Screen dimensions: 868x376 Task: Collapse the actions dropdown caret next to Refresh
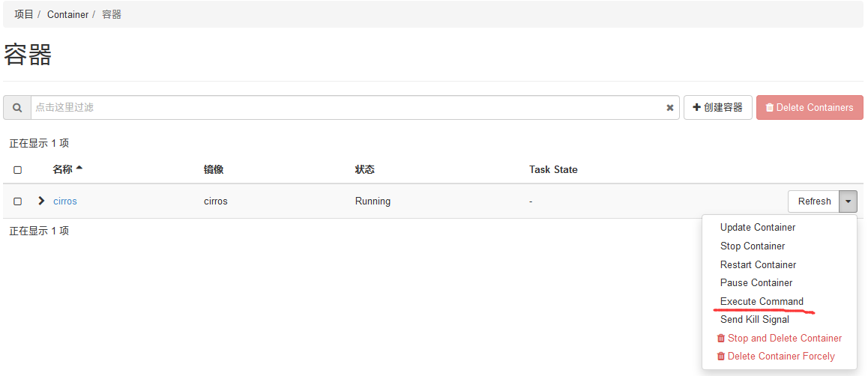pos(848,201)
